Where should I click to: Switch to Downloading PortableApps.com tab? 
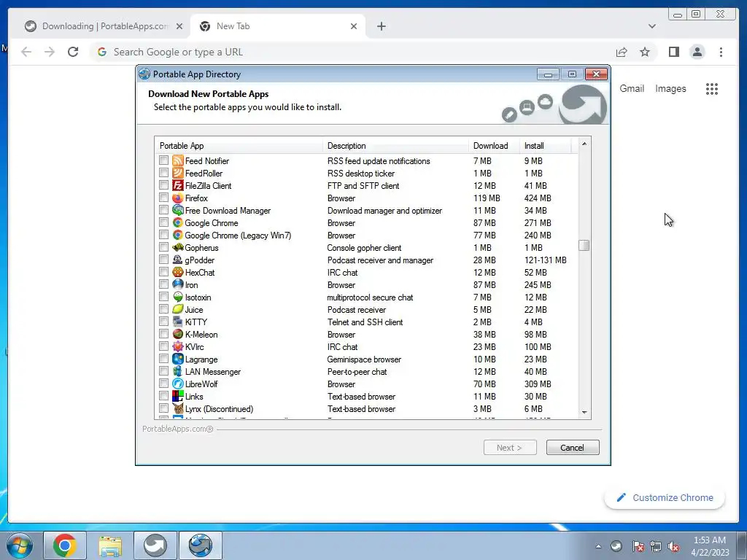(104, 26)
